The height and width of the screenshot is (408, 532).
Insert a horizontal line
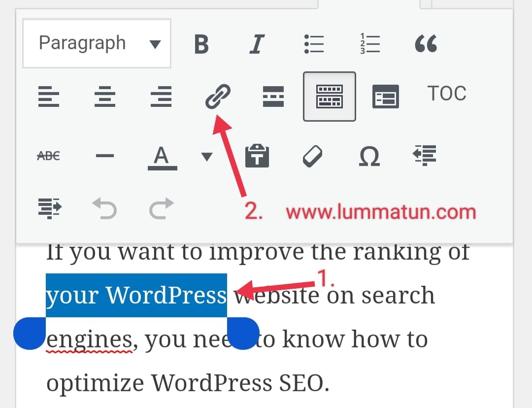pos(104,156)
